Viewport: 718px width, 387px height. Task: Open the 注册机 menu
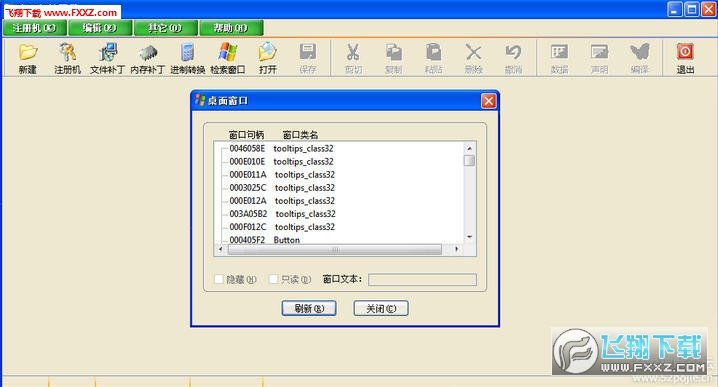point(35,28)
